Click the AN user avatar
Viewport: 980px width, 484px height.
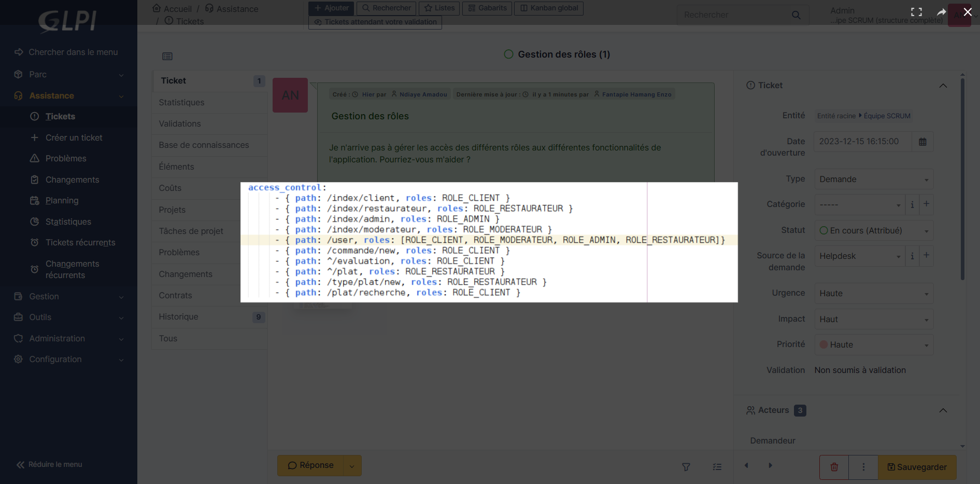[290, 95]
